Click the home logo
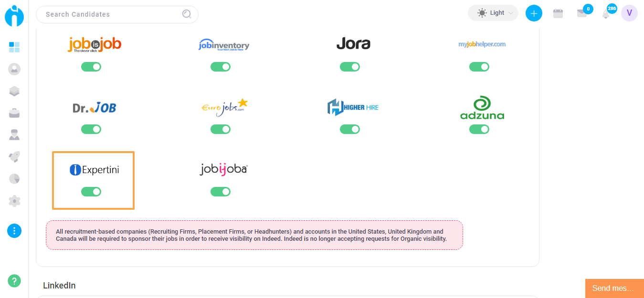 pyautogui.click(x=14, y=15)
